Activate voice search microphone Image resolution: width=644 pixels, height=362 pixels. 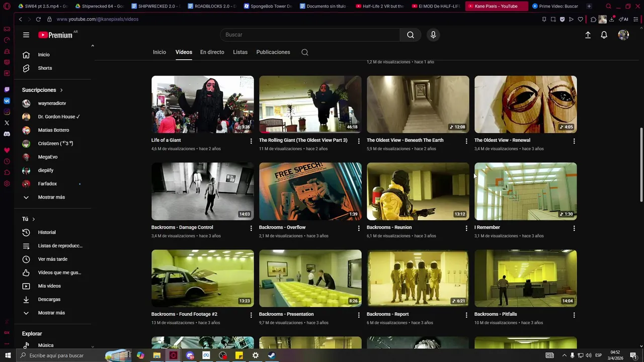click(433, 35)
